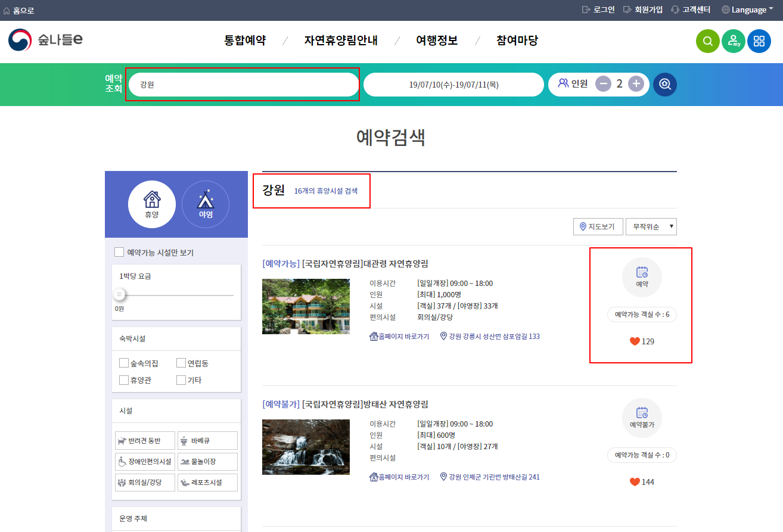Viewport: 783px width, 532px height.
Task: Click 로그인 in the top bar
Action: [x=598, y=10]
